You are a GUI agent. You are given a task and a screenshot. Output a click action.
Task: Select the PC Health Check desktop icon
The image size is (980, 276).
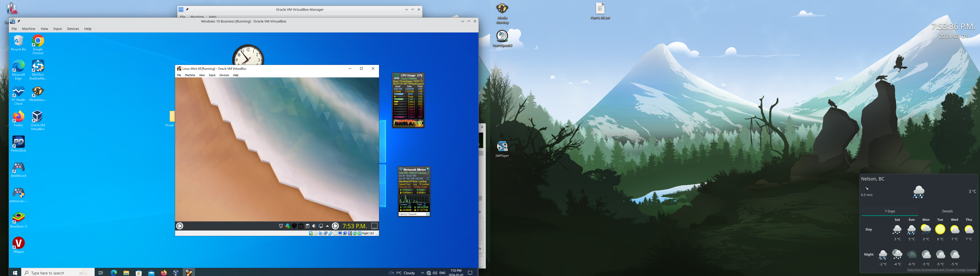18,95
